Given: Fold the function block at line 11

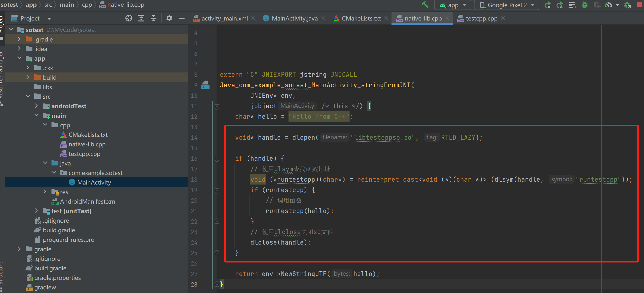Looking at the screenshot, I should 217,106.
